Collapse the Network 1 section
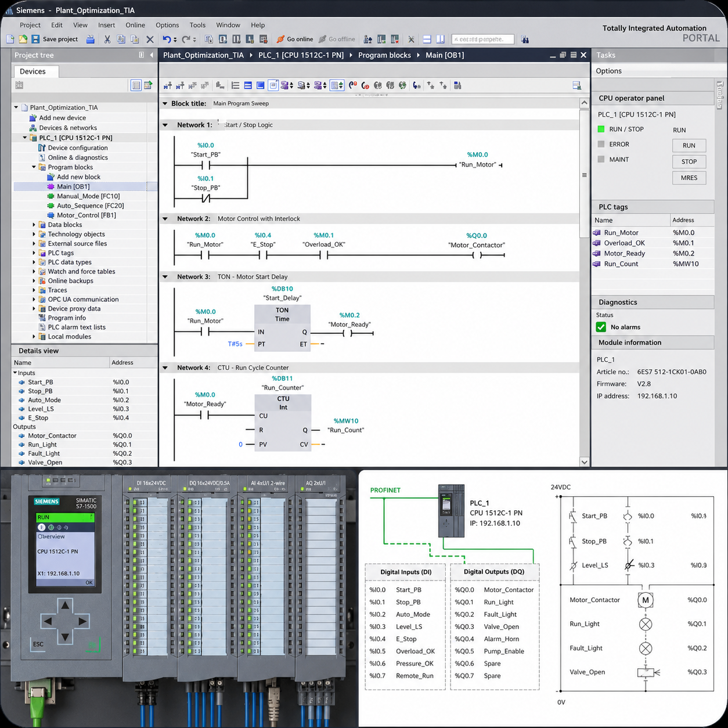 pyautogui.click(x=165, y=125)
